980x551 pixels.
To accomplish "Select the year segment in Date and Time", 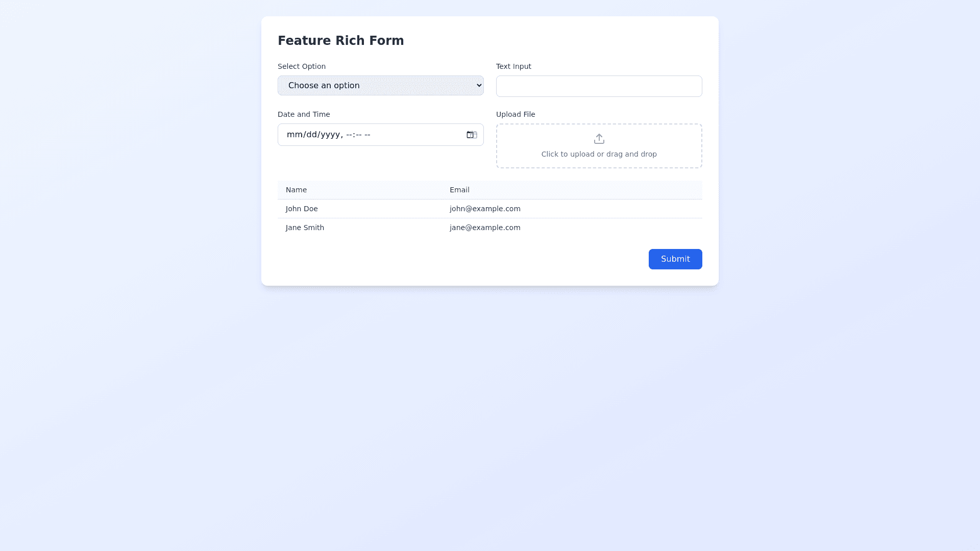I will point(330,135).
